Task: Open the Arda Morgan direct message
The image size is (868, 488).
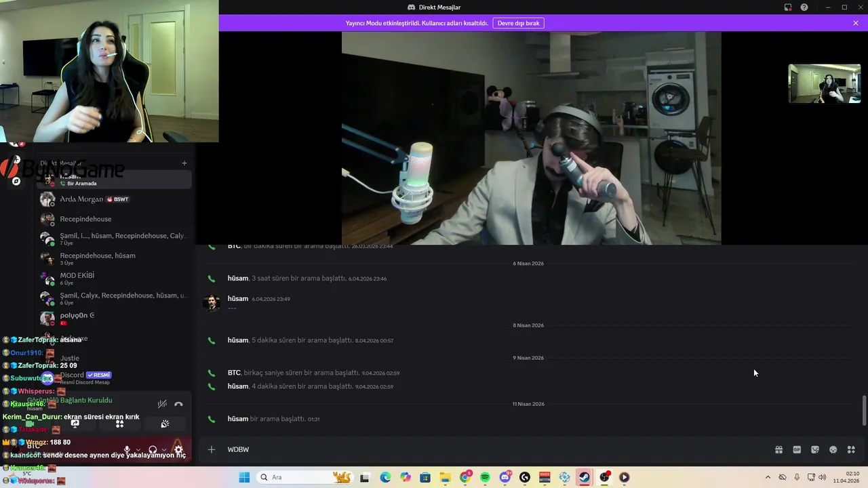Action: pyautogui.click(x=114, y=199)
